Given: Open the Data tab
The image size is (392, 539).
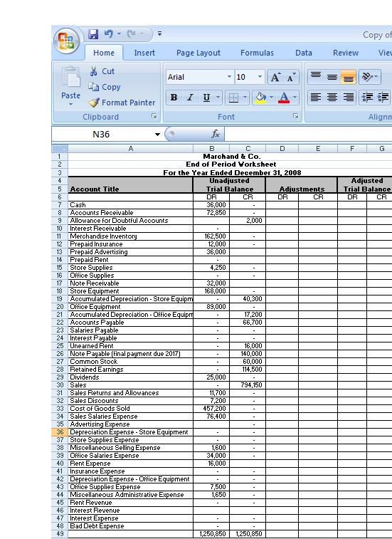Looking at the screenshot, I should tap(304, 53).
